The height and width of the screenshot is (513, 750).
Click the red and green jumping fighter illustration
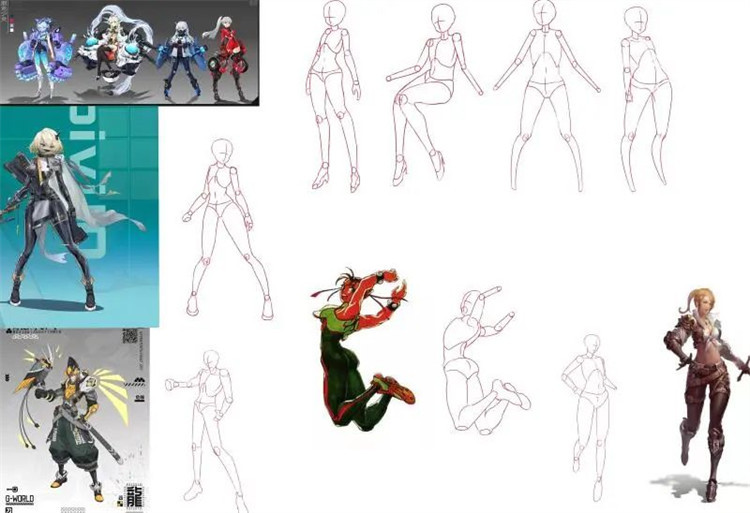coord(364,349)
